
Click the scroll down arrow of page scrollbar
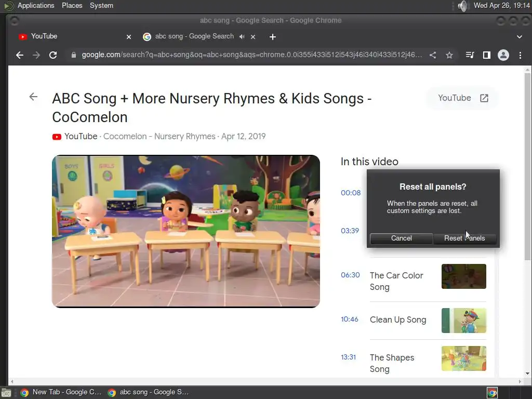(x=527, y=374)
